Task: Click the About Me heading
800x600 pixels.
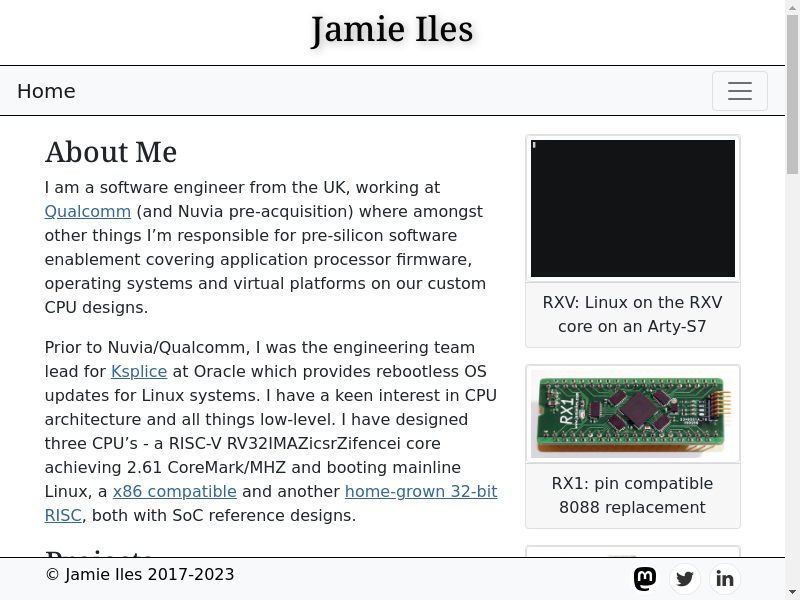Action: (111, 152)
